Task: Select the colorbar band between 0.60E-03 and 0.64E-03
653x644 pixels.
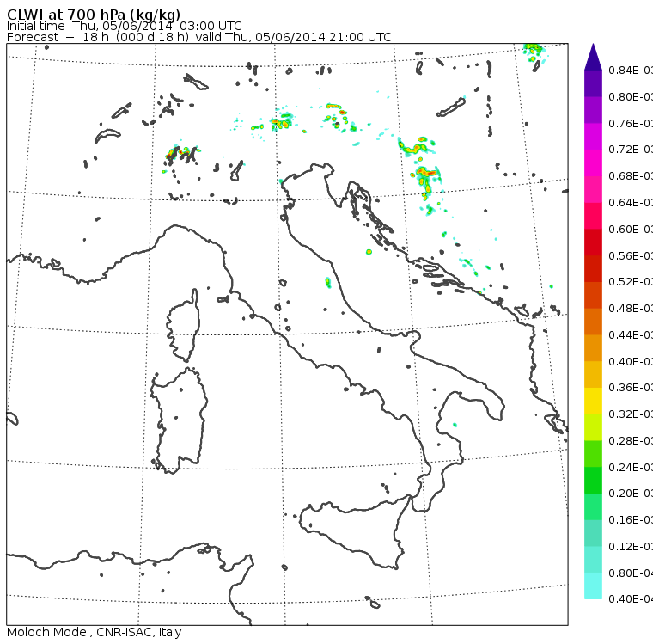Action: 593,216
